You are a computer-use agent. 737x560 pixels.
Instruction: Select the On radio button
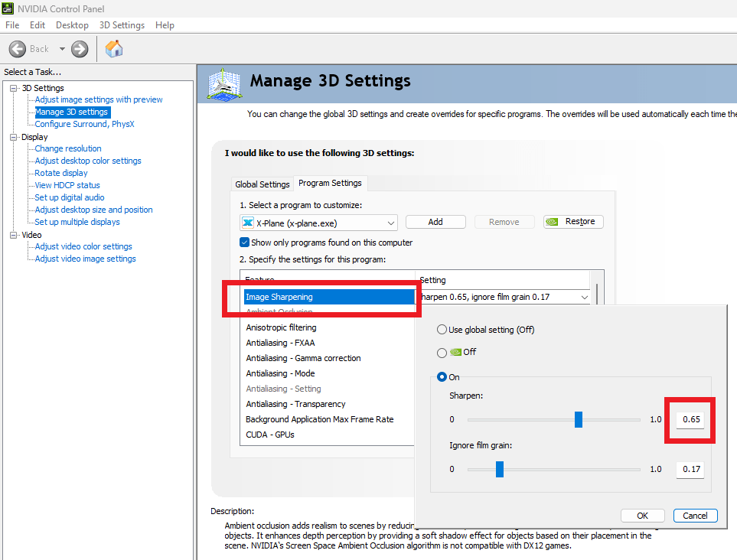click(442, 377)
